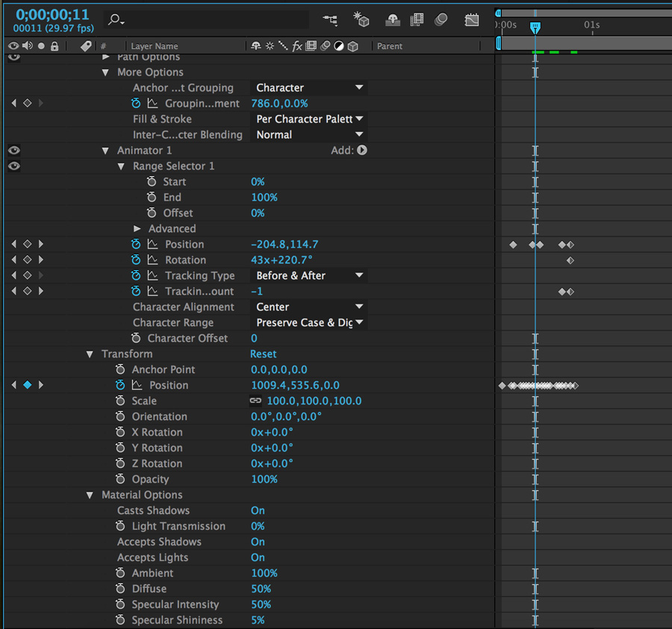Viewport: 672px width, 629px height.
Task: Unlink the Scale dimensions chain icon
Action: [254, 401]
